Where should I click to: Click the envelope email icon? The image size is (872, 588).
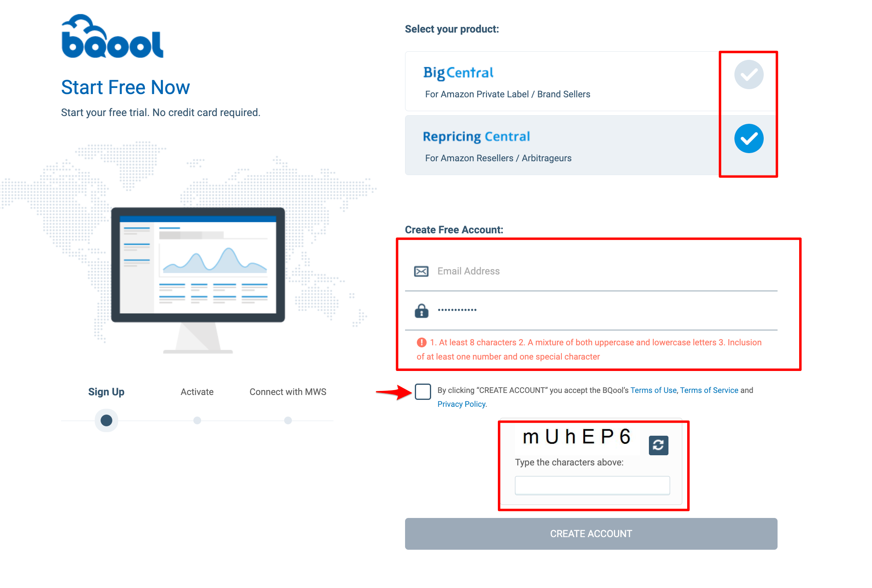[x=421, y=271]
